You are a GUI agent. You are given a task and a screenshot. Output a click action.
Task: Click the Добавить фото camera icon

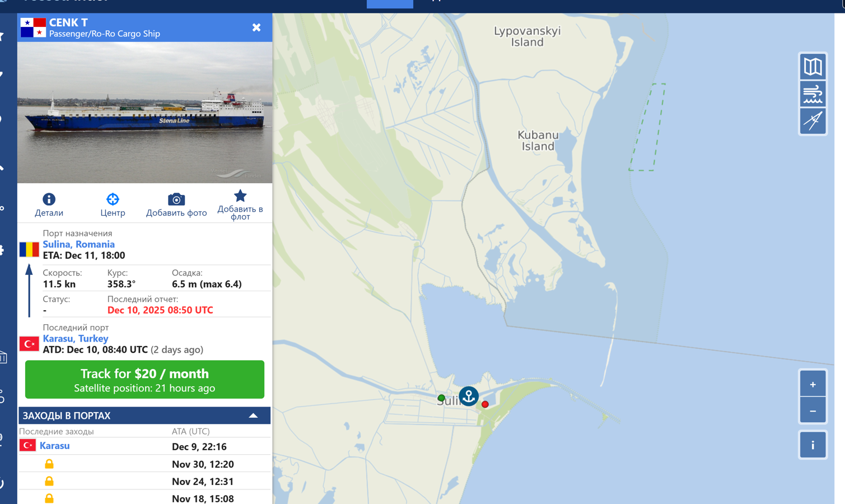coord(176,199)
